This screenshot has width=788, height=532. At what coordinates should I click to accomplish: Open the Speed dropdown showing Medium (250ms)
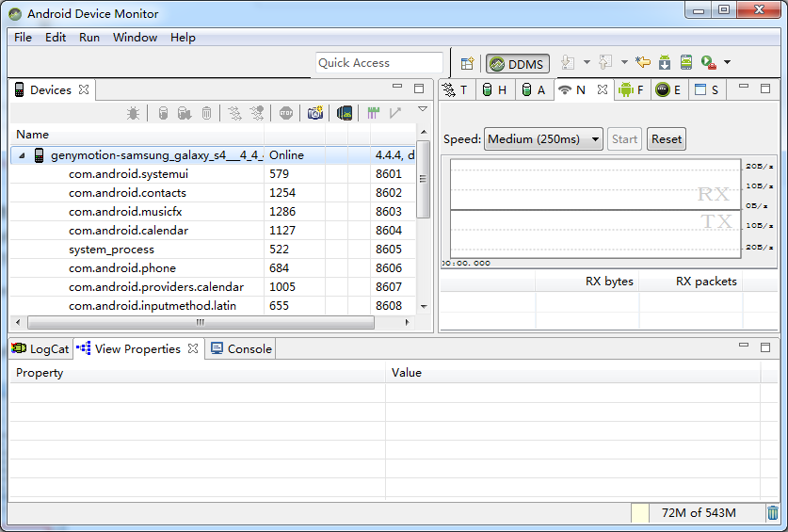click(x=543, y=139)
